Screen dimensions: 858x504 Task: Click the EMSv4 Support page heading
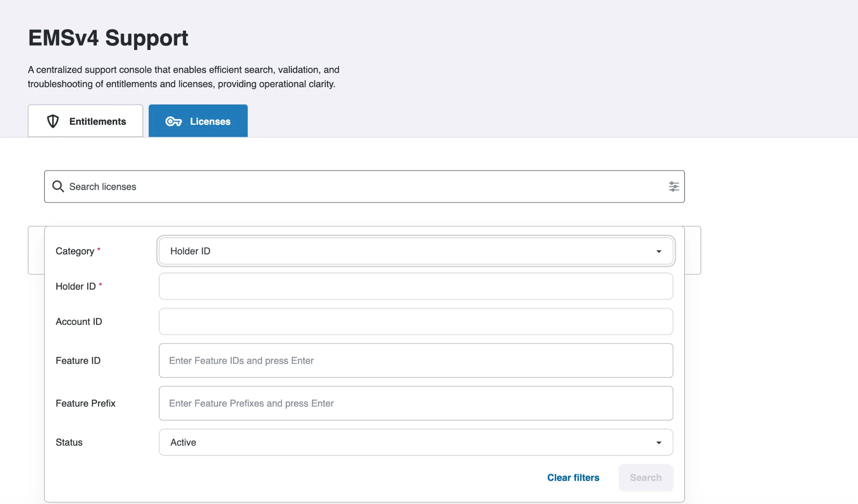[x=108, y=38]
